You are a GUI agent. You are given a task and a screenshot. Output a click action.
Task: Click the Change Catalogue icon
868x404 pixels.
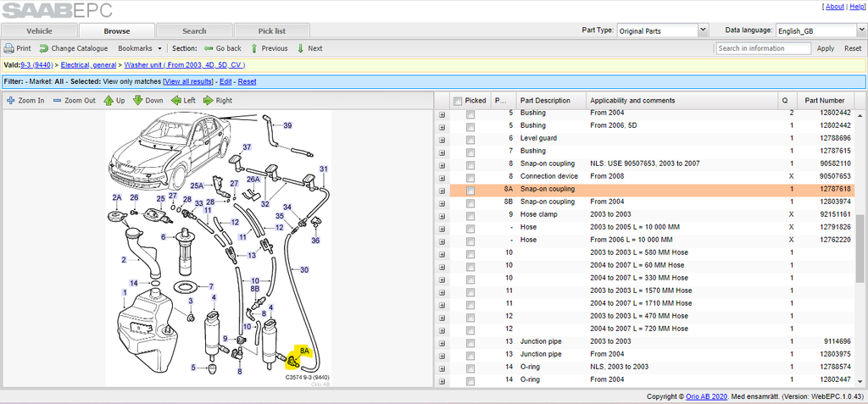[44, 49]
